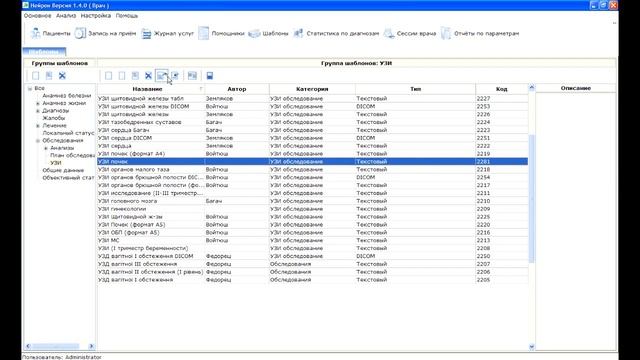The height and width of the screenshot is (360, 640).
Task: Click the tree's horizontal scrollbar left arrow
Action: click(28, 346)
